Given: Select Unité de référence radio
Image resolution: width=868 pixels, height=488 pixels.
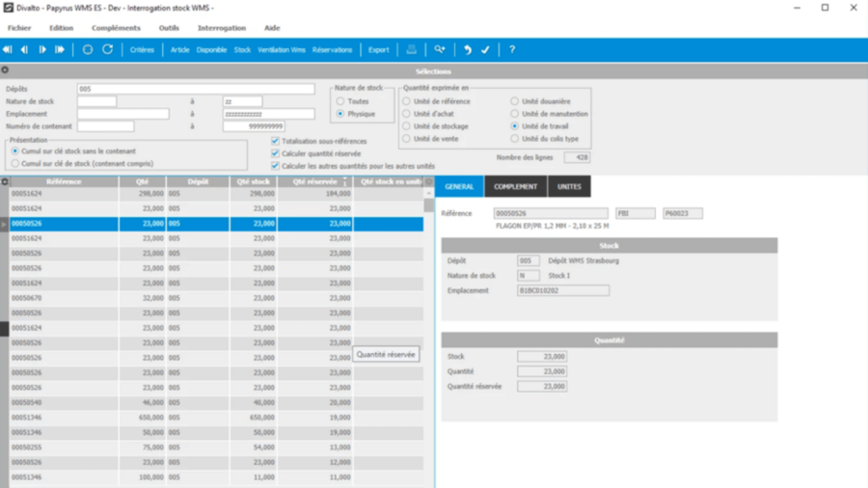Looking at the screenshot, I should pyautogui.click(x=407, y=101).
